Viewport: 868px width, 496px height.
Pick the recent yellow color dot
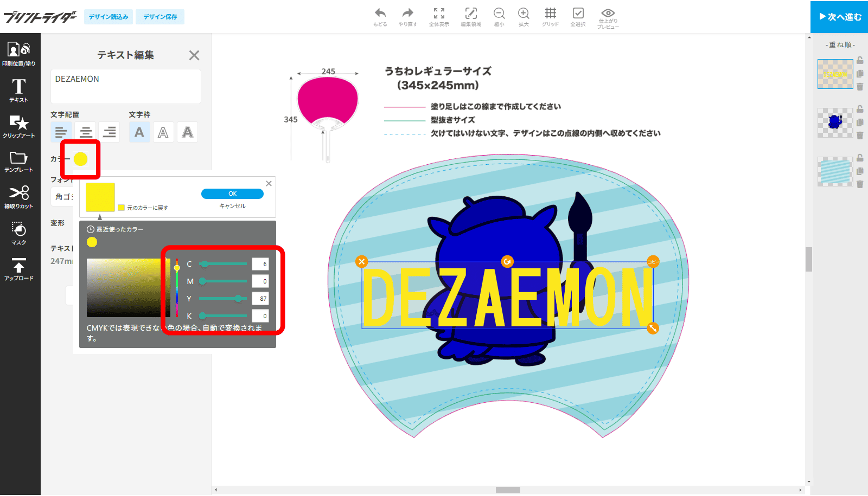point(92,242)
